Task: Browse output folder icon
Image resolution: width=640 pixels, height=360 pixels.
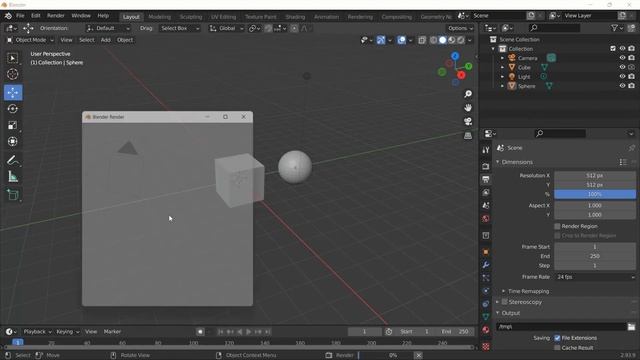Action: 631,327
